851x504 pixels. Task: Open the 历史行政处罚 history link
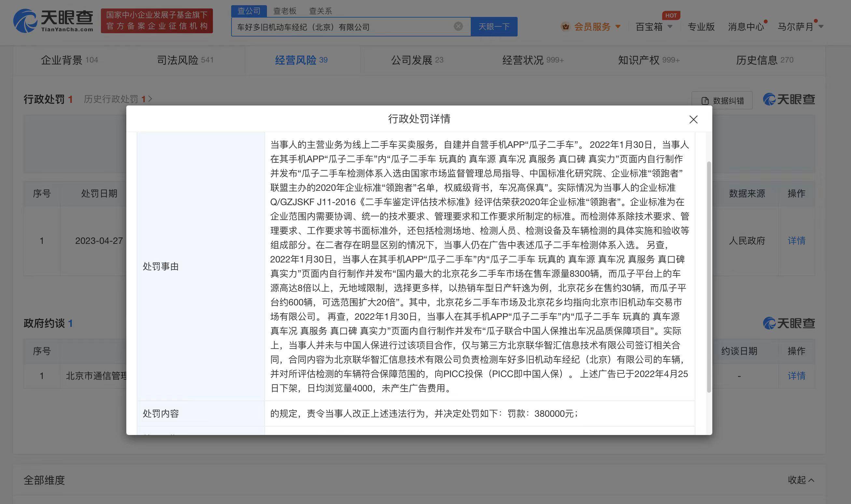coord(118,99)
